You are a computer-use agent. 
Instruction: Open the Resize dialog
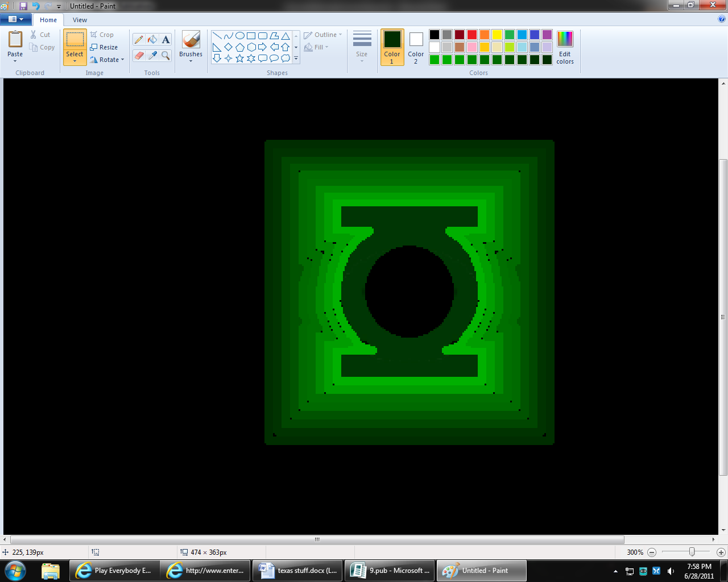click(105, 47)
